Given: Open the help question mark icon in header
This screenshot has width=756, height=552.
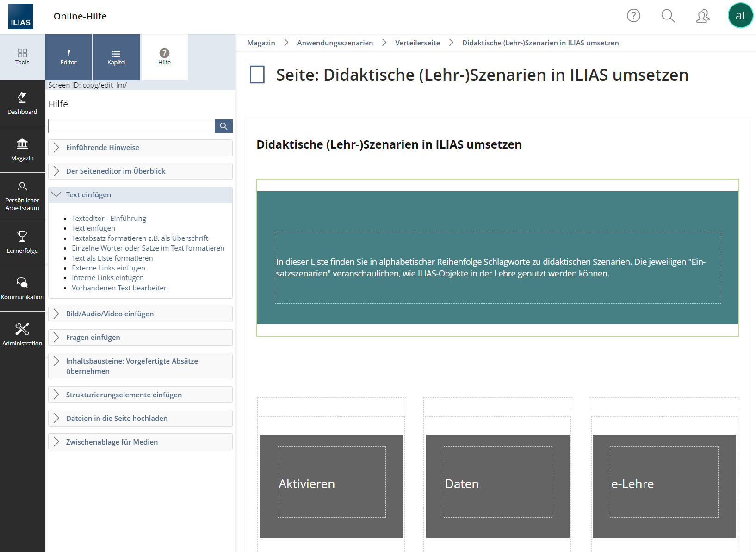Looking at the screenshot, I should click(x=633, y=16).
